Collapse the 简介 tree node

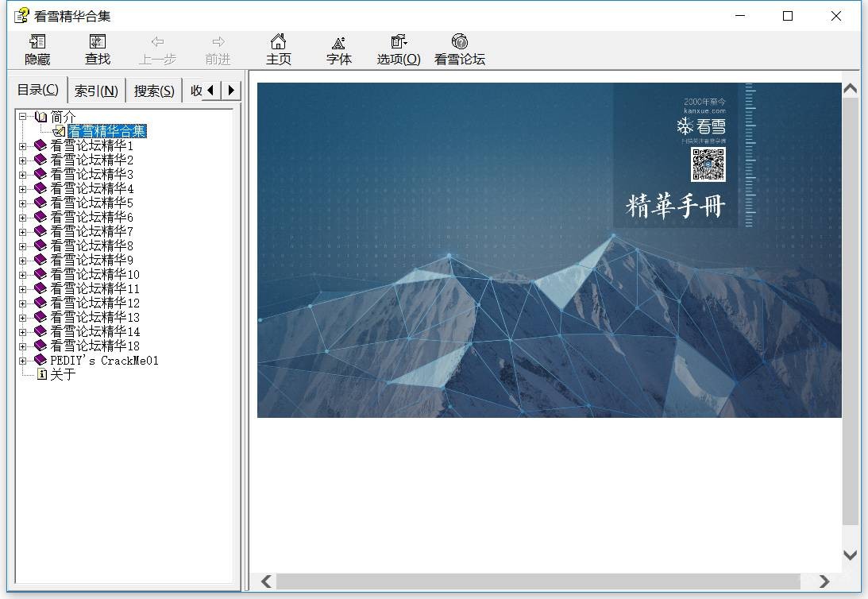point(23,117)
